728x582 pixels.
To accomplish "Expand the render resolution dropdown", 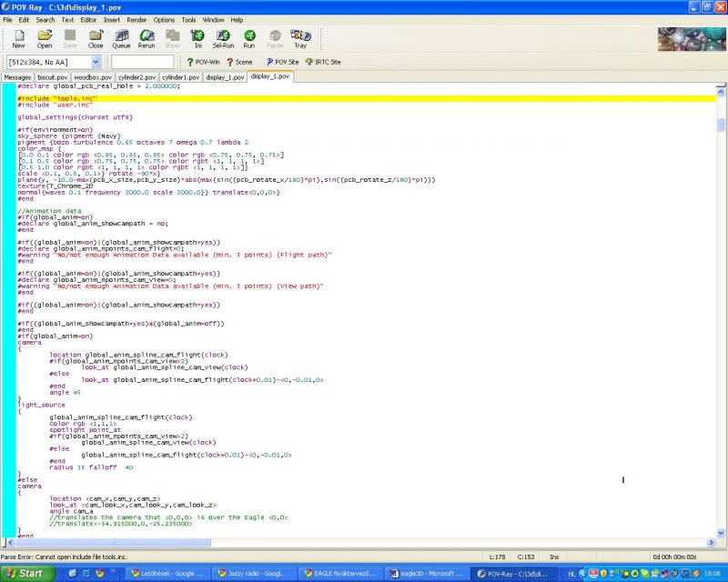I will pyautogui.click(x=96, y=62).
